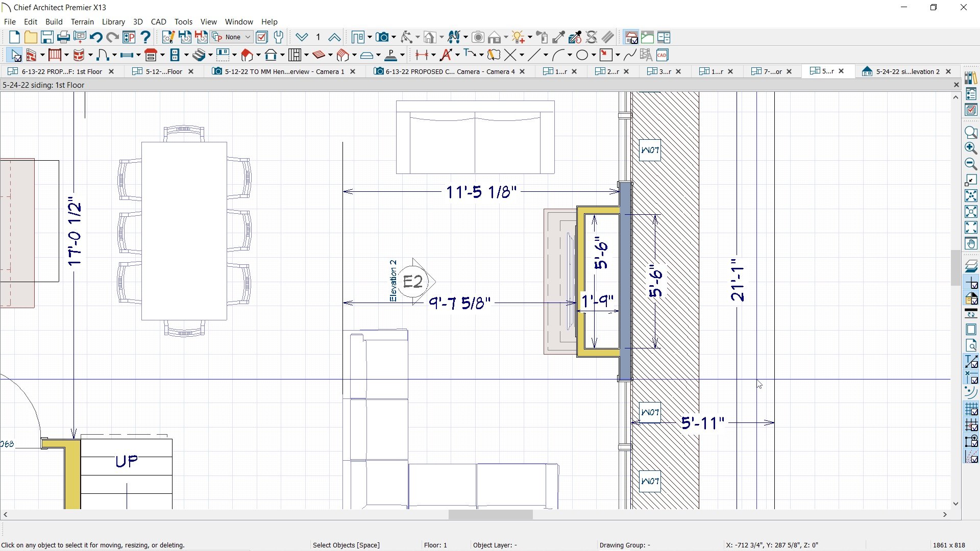The image size is (980, 551).
Task: Click the Zoom In magnifier icon
Action: click(x=971, y=148)
